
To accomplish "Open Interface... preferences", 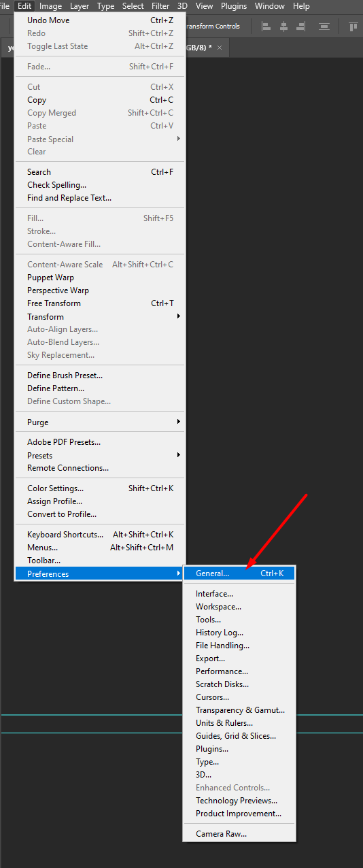I will 239,594.
